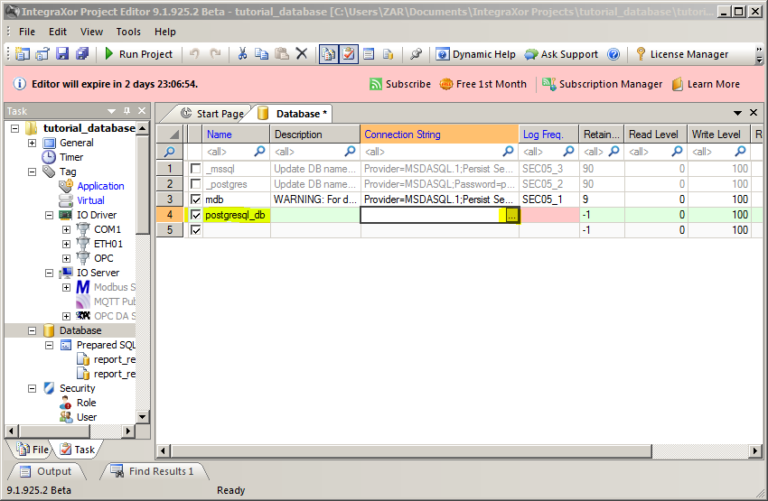
Task: Click the Undo arrow icon
Action: (194, 54)
